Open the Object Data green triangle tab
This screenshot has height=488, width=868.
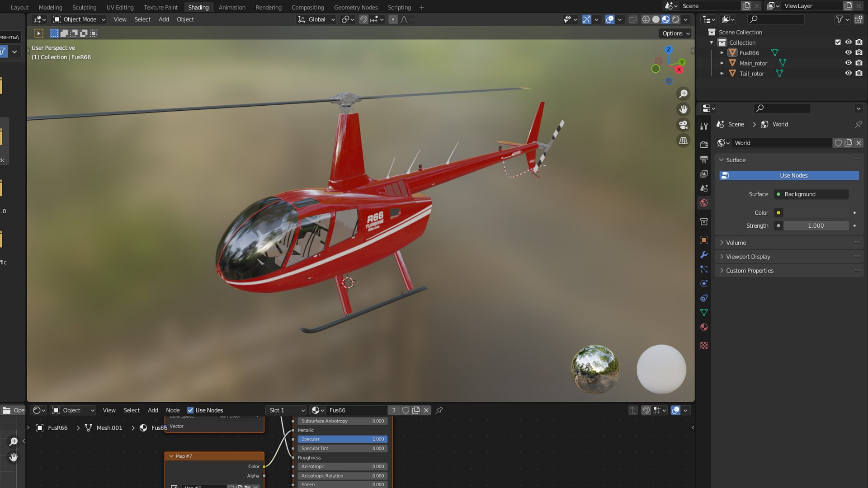point(704,313)
